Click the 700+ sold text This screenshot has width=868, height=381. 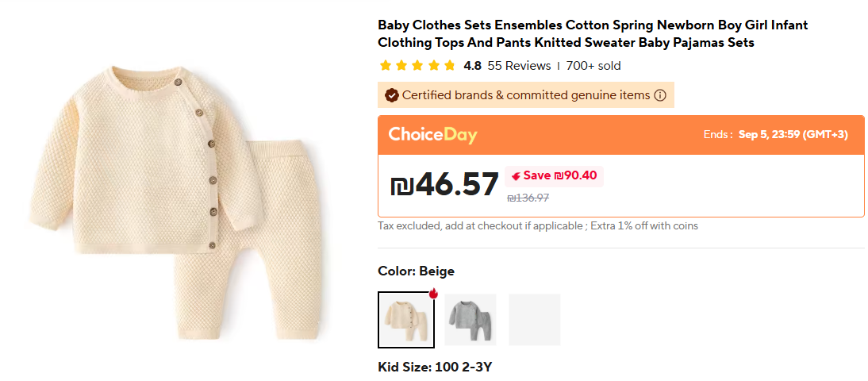[593, 66]
